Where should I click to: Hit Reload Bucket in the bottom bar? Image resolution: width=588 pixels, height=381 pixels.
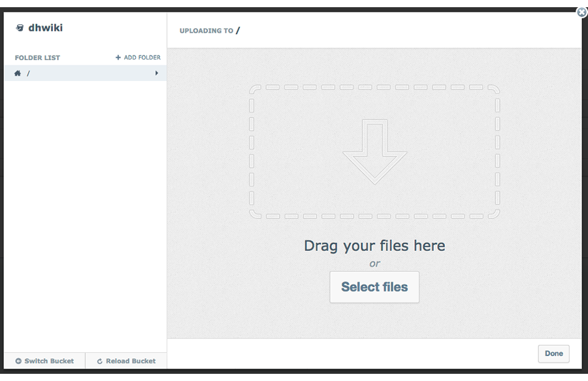pos(131,361)
